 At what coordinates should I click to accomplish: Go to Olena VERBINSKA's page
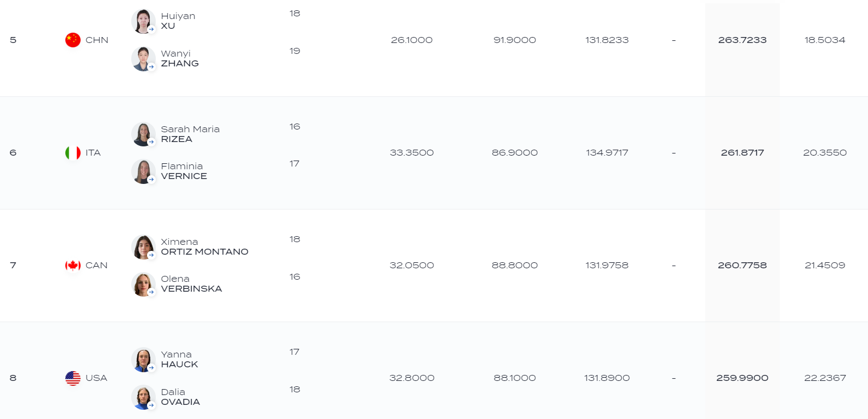(x=192, y=284)
